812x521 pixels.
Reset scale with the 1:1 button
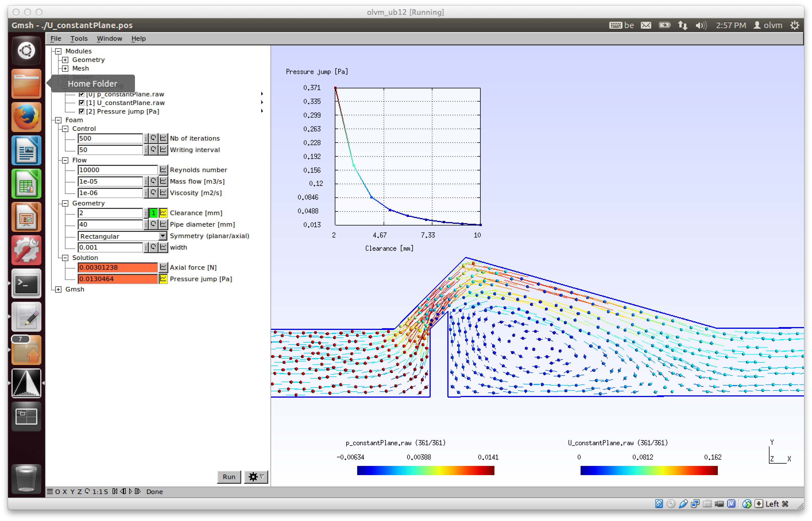(97, 491)
